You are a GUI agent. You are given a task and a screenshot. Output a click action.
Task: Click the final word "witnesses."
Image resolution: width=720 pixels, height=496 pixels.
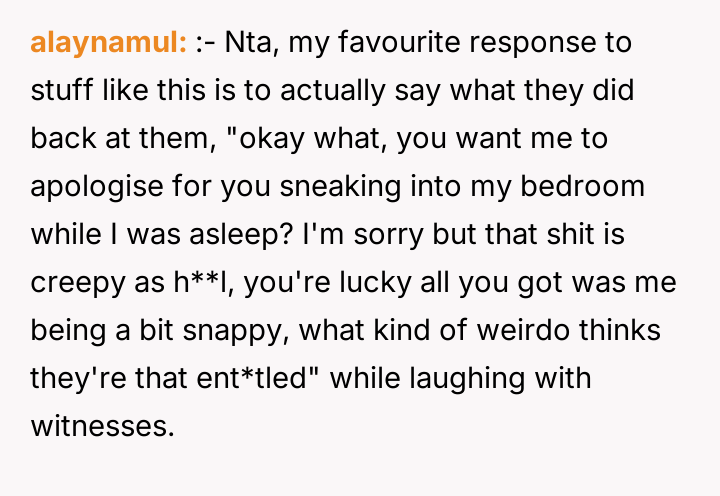102,427
